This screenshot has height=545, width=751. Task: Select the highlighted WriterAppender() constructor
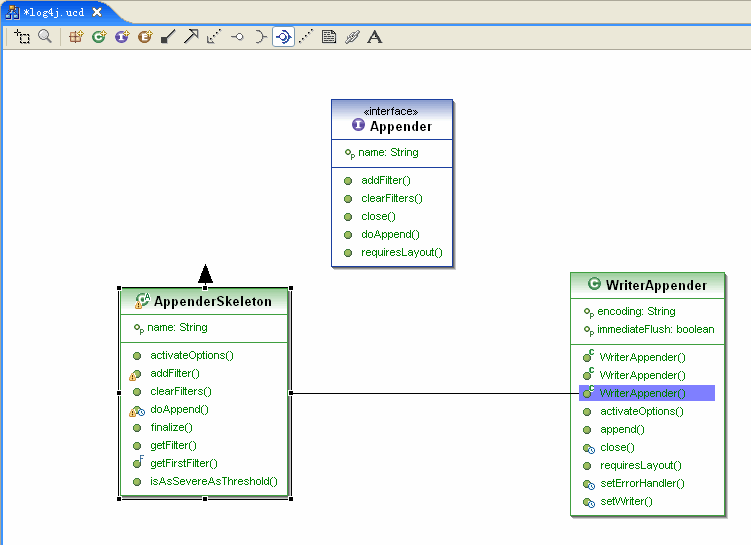(647, 393)
